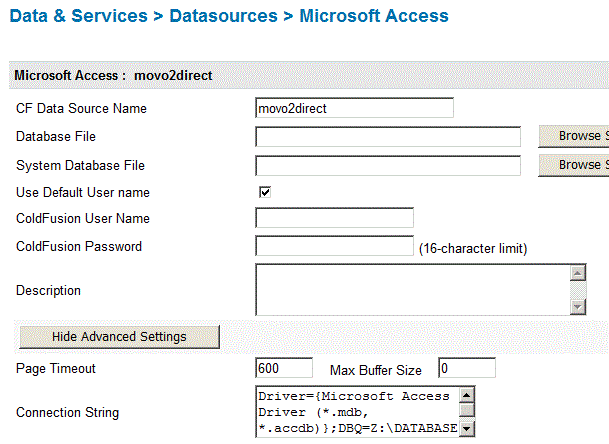Screen dimensions: 609x444
Task: Click inside the Description text area
Action: click(412, 290)
